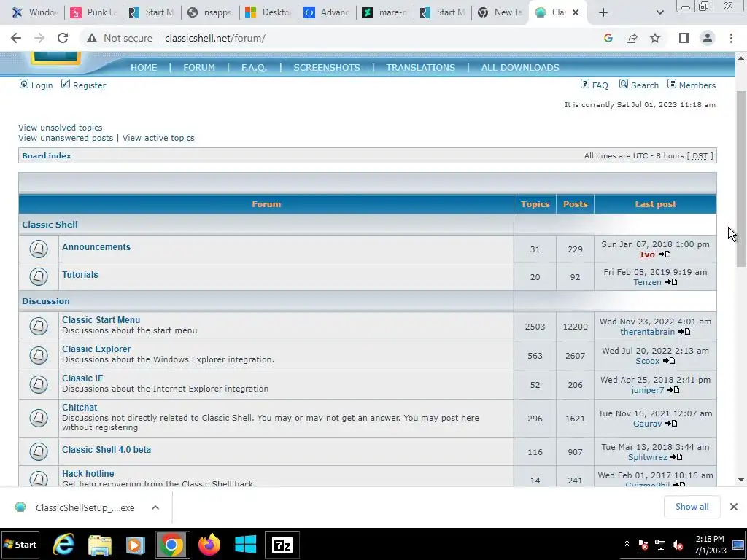Click View unsolved topics
The width and height of the screenshot is (747, 560).
tap(60, 128)
